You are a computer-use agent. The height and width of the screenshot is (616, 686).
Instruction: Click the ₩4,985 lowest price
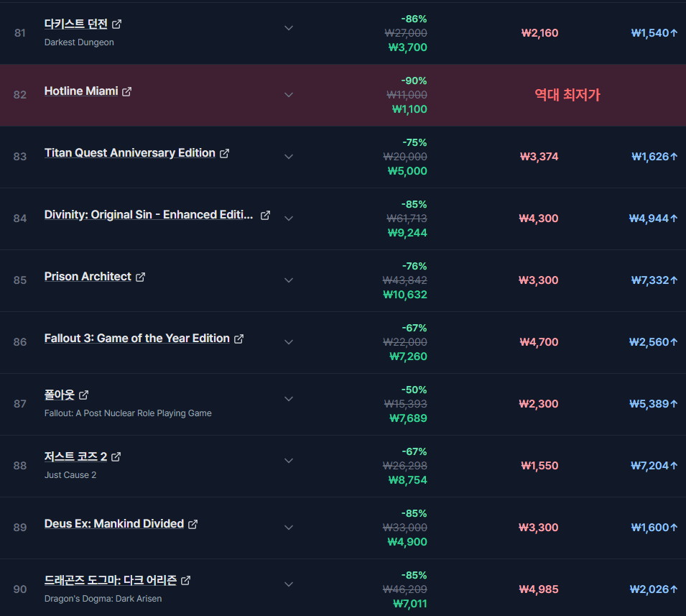[539, 589]
